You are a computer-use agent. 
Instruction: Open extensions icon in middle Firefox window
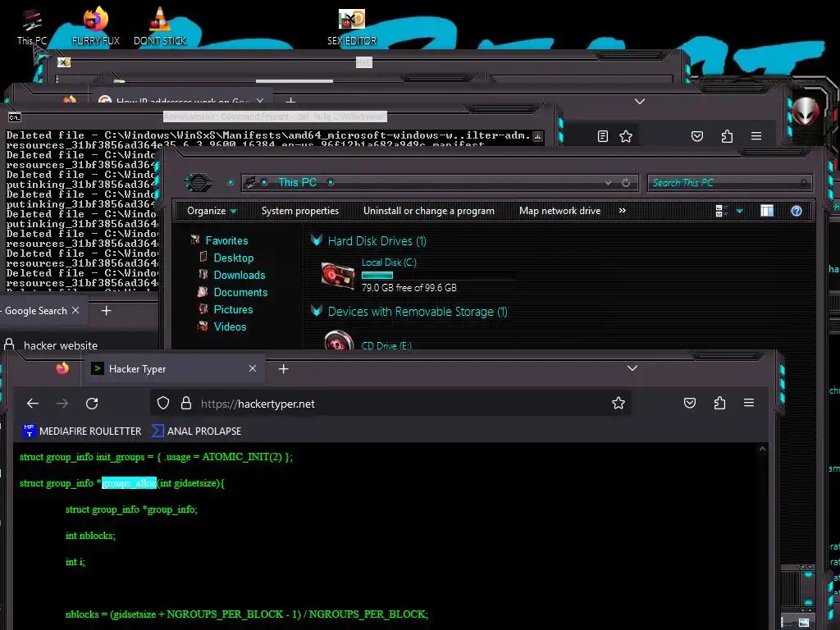coord(727,136)
